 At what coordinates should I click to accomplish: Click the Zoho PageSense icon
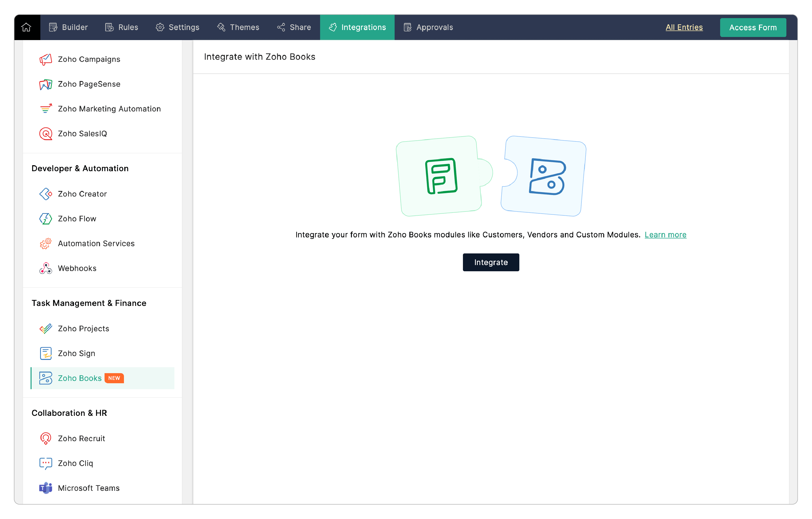(46, 84)
